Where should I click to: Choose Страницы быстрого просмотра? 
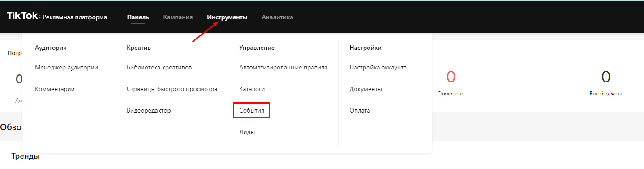click(172, 89)
